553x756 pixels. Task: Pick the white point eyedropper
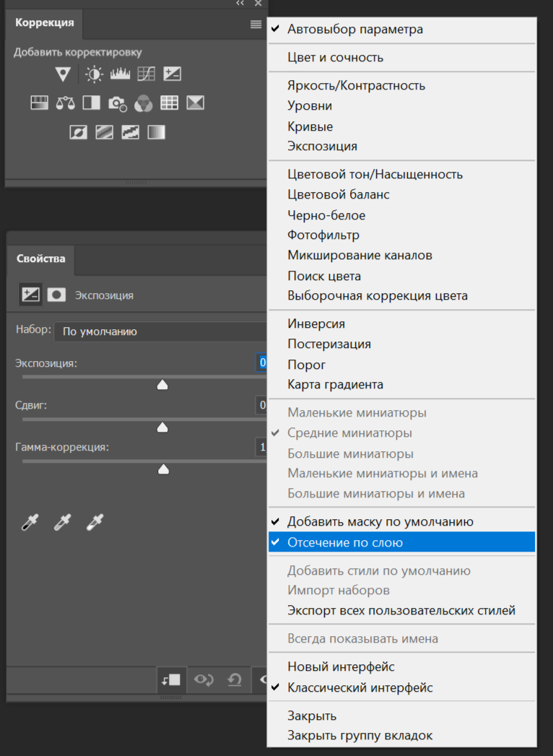[x=95, y=523]
